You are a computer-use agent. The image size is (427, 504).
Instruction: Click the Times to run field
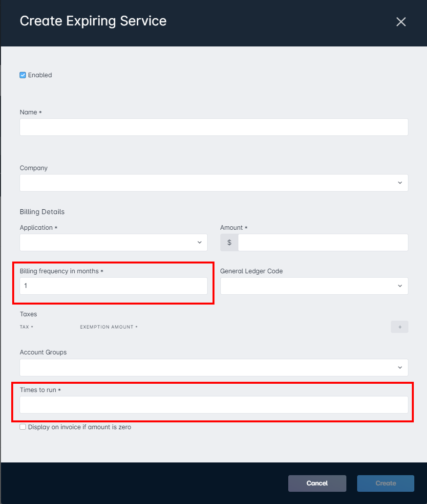point(214,405)
